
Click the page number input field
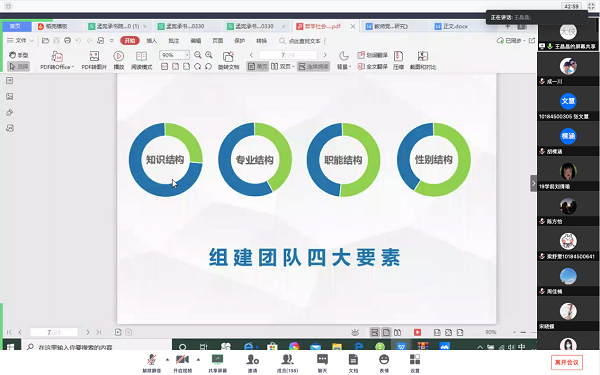click(x=288, y=55)
